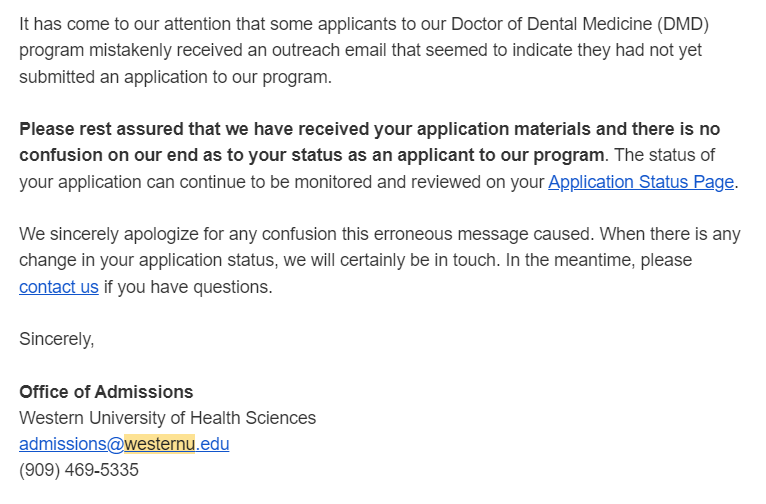Screen dimensions: 766x504
Task: Click the "admissions@" part of email link
Action: [71, 444]
